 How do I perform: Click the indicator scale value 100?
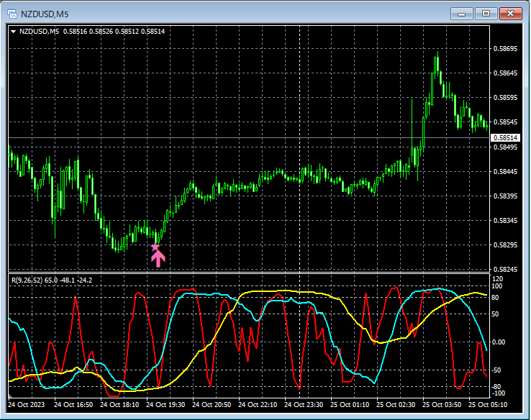[x=496, y=286]
